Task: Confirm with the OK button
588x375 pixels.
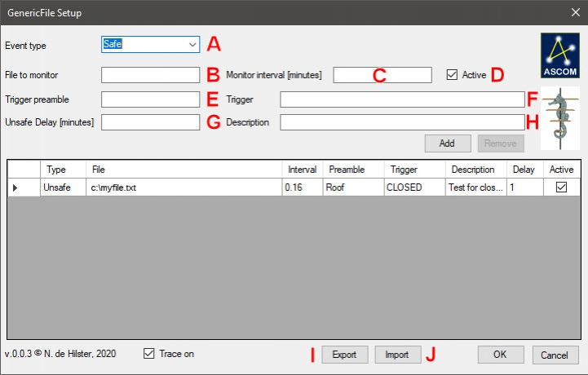Action: [x=501, y=355]
